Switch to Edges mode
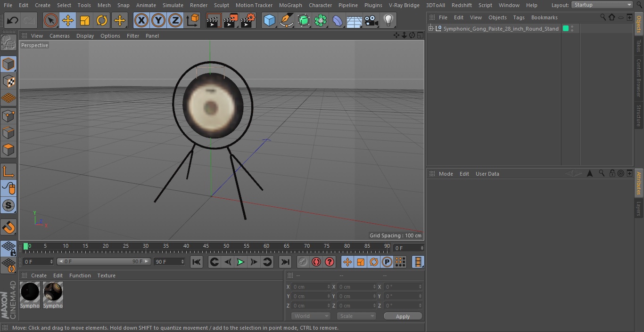644x332 pixels. point(8,132)
